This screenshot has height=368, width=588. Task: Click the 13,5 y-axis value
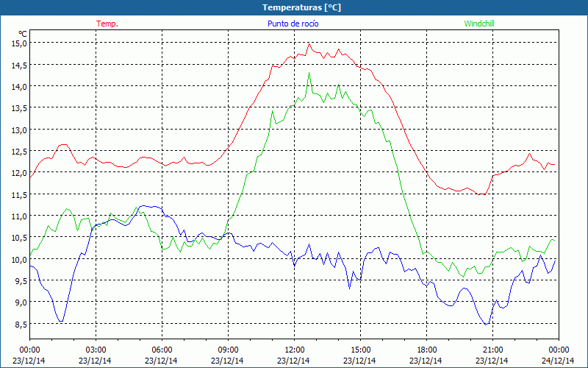click(20, 108)
